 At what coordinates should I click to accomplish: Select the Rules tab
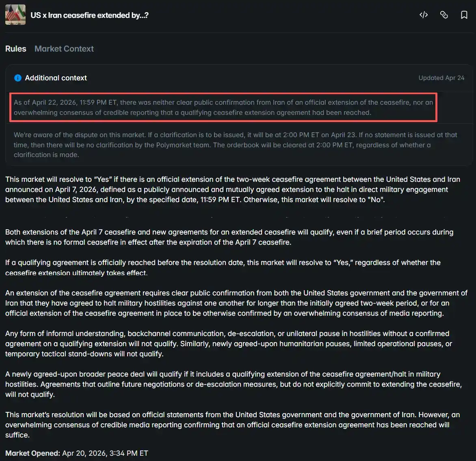click(16, 49)
